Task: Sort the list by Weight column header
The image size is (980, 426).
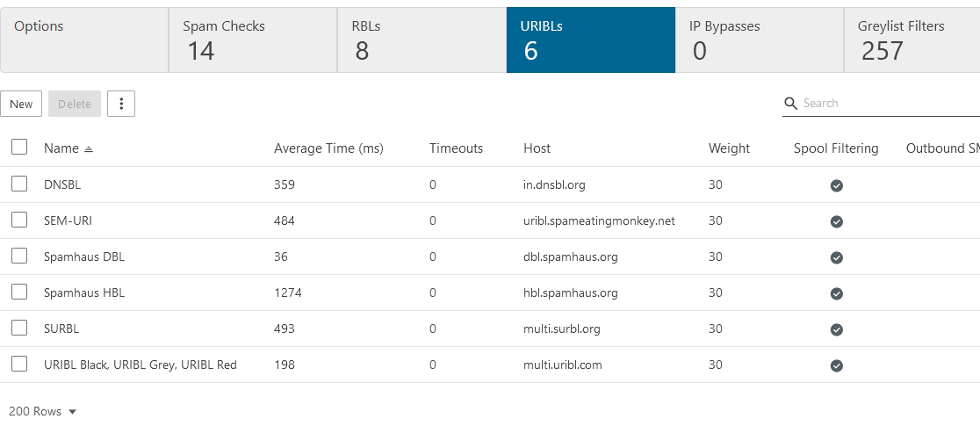Action: (729, 148)
